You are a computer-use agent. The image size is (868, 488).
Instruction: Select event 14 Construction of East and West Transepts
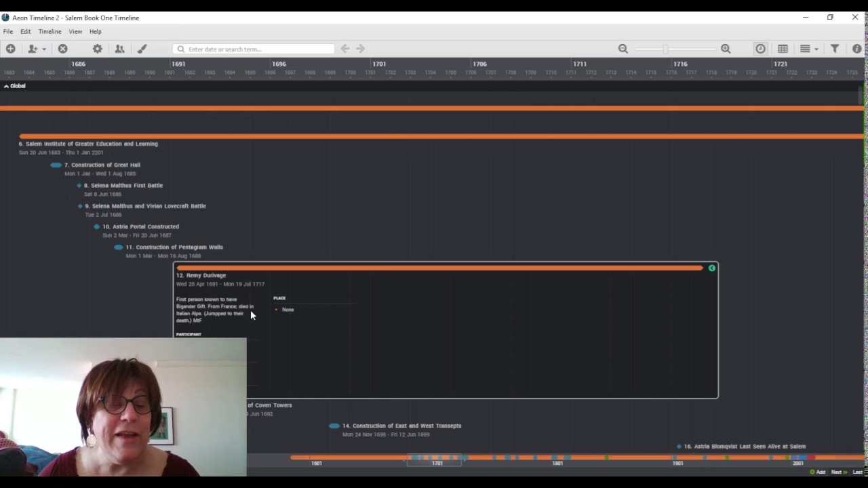coord(401,426)
